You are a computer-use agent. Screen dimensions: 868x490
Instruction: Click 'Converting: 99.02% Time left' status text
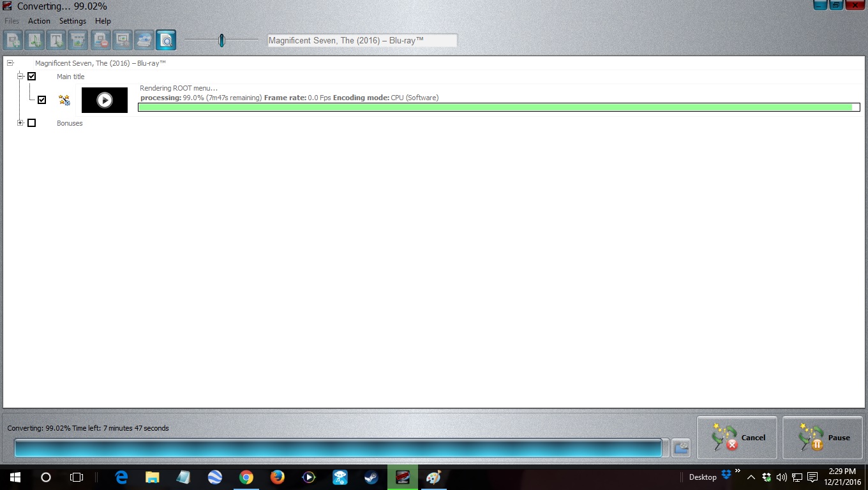88,428
